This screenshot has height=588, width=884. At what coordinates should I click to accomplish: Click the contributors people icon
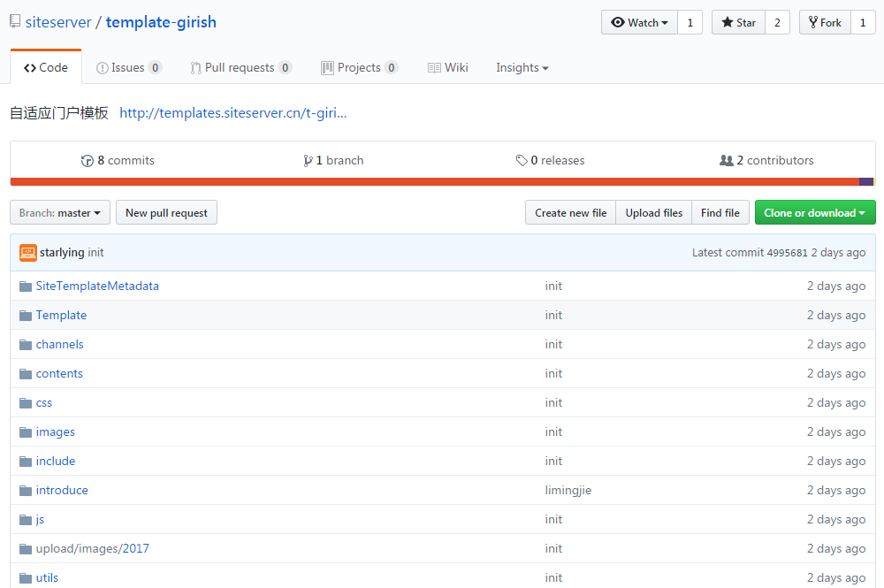(727, 161)
